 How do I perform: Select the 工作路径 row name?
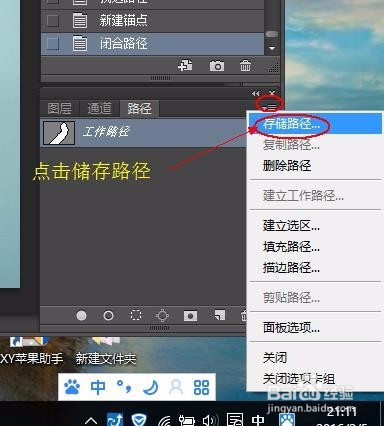106,132
